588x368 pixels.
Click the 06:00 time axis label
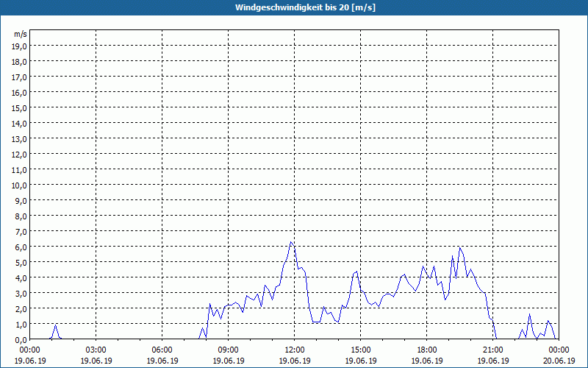162,350
